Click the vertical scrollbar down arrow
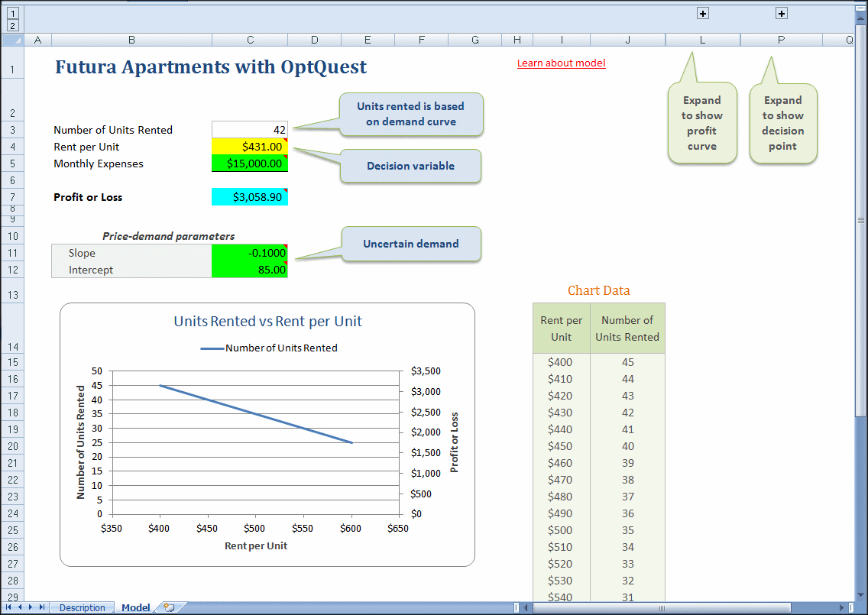This screenshot has width=868, height=615. (860, 594)
